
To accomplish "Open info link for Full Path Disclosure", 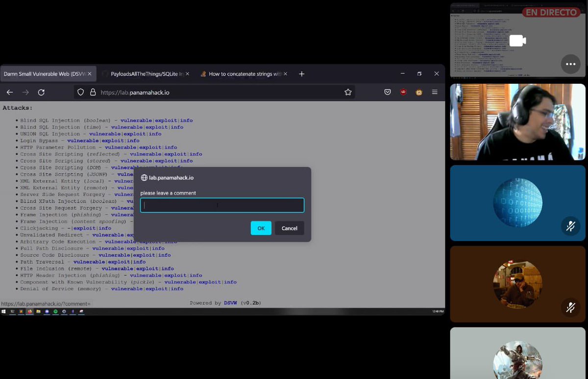I will pyautogui.click(x=158, y=249).
